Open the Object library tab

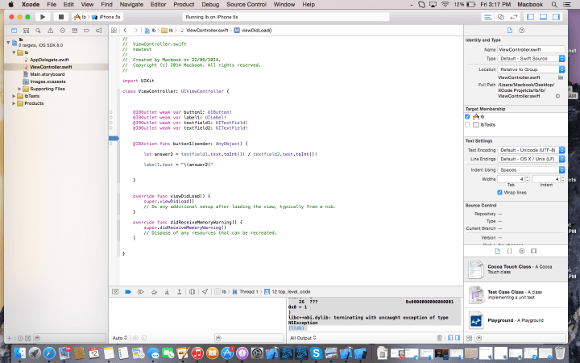[522, 251]
